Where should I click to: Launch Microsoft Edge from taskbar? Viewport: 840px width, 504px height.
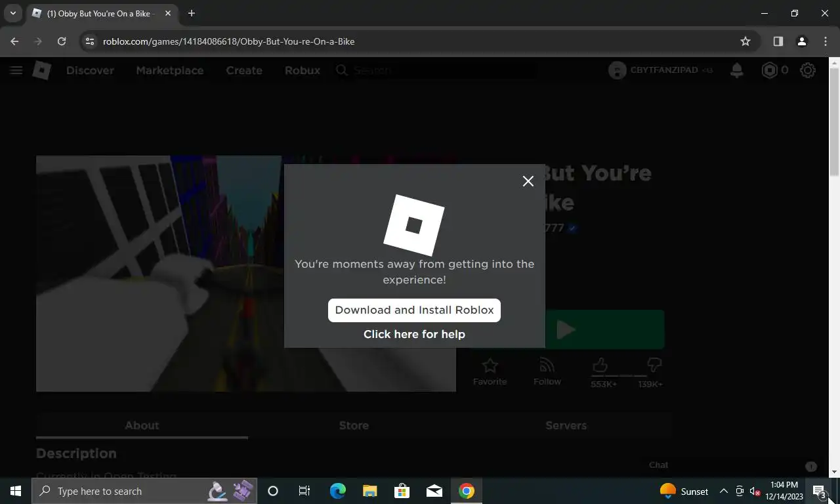(x=337, y=491)
